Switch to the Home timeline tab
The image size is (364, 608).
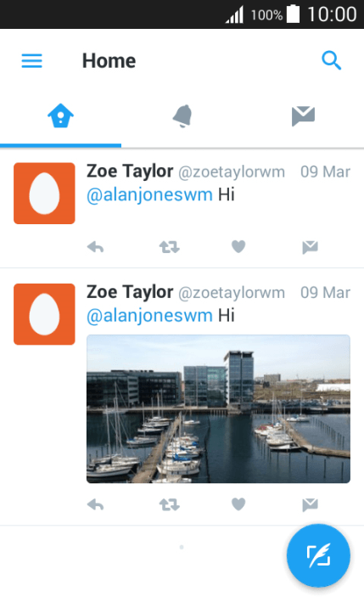click(x=60, y=115)
